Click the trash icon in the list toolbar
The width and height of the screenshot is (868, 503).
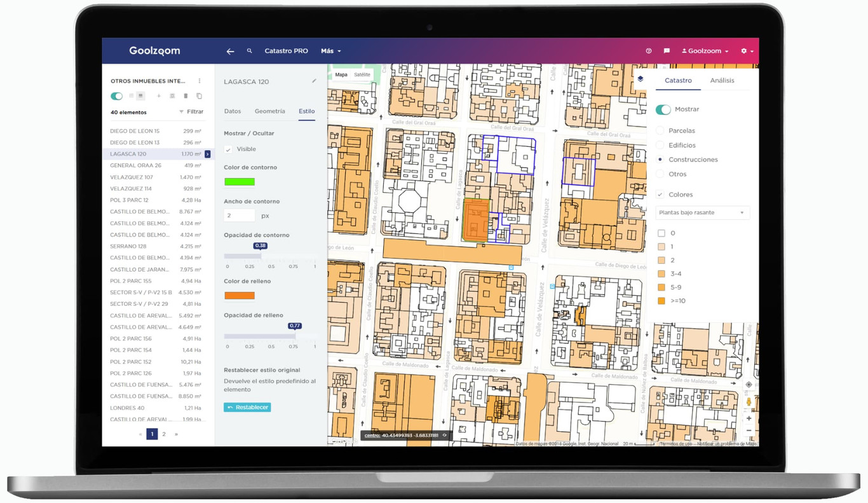[186, 96]
